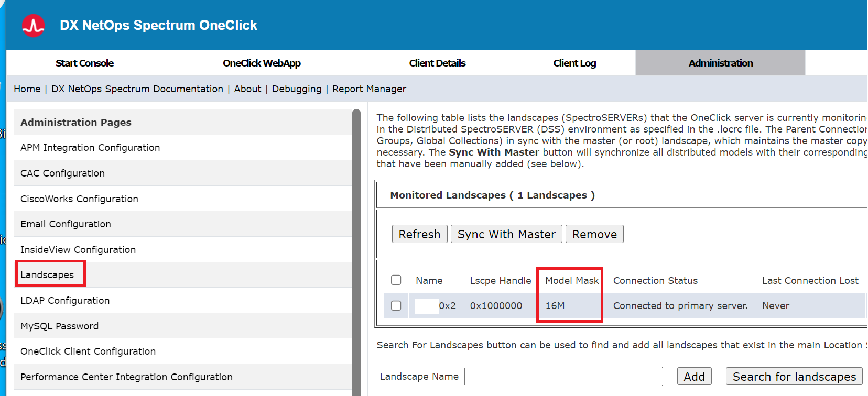Click the Connection Status column header

(x=655, y=281)
